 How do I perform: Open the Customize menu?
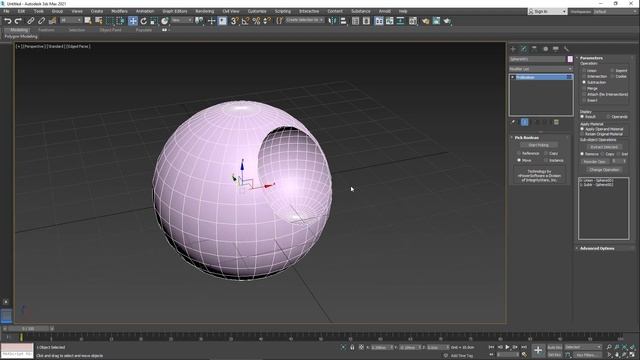point(257,11)
